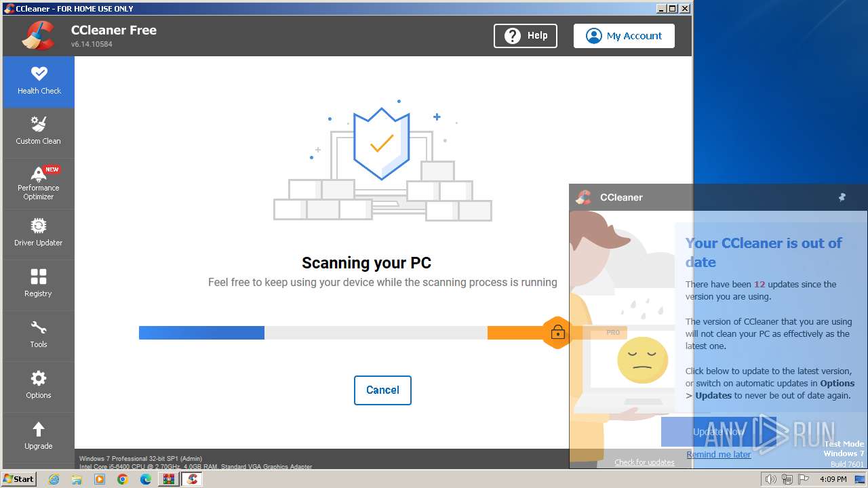Click the CCleaner taskbar button
The image size is (868, 488).
tap(192, 479)
